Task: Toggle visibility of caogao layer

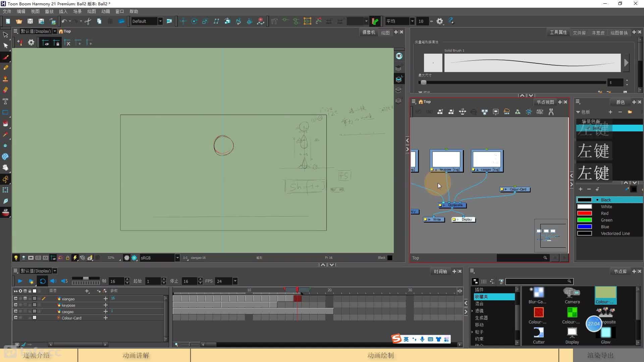Action: click(15, 311)
